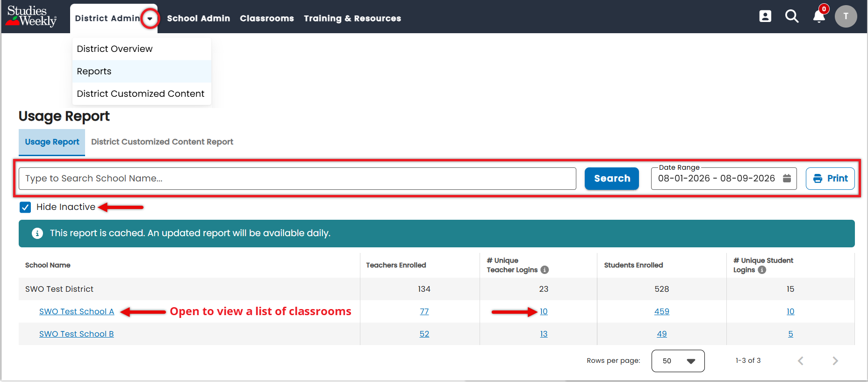Open the School Admin menu

tap(199, 18)
